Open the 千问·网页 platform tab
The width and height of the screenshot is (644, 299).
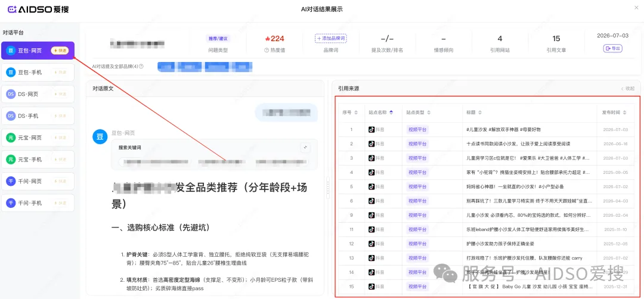click(38, 181)
